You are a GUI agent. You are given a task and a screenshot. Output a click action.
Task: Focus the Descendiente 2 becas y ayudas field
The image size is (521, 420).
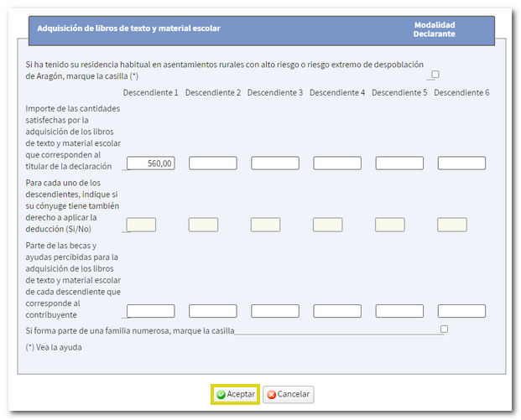[213, 311]
